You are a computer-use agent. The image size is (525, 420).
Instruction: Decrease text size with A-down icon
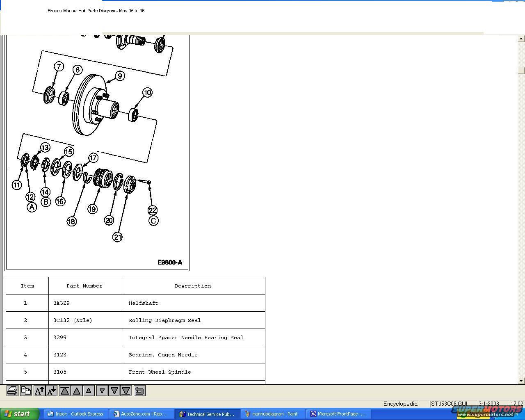pos(52,391)
